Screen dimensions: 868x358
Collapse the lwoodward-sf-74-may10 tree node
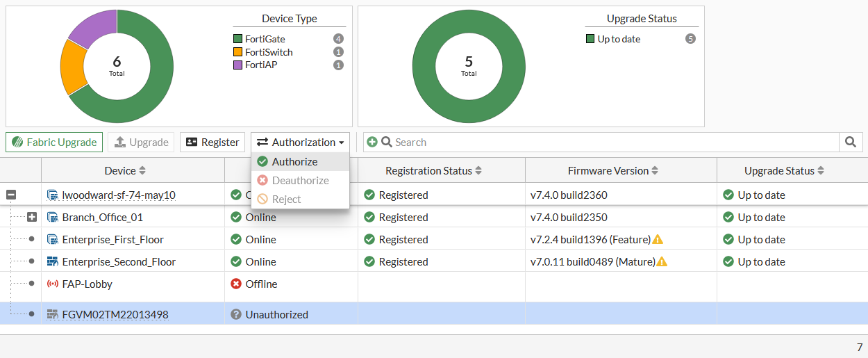point(11,195)
